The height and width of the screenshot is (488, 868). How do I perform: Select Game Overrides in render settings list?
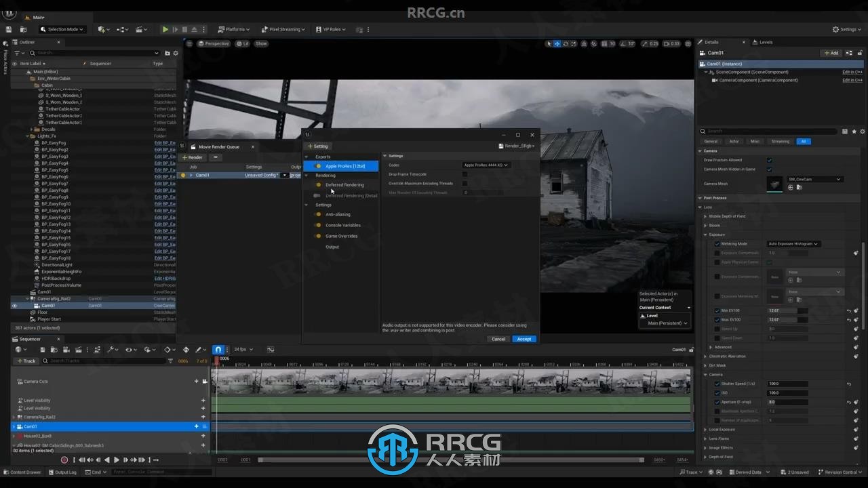[x=341, y=236]
